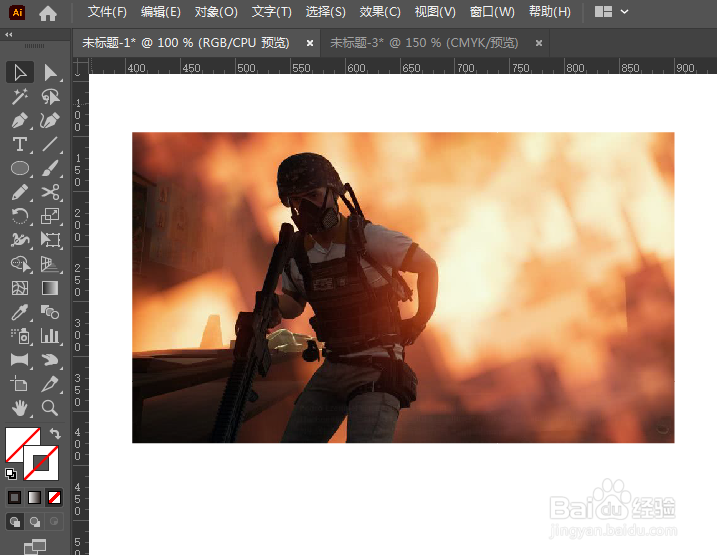717x555 pixels.
Task: Select the Free Transform tool
Action: pyautogui.click(x=50, y=240)
